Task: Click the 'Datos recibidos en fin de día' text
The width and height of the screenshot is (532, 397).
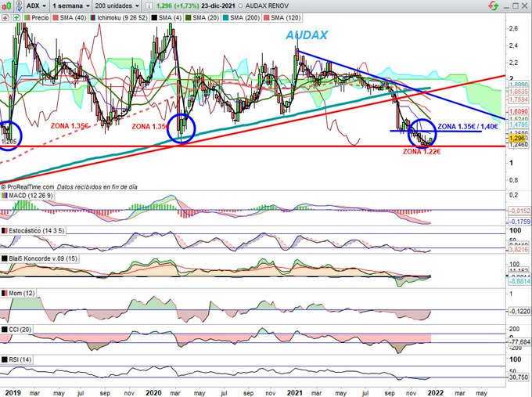Action: coord(97,187)
